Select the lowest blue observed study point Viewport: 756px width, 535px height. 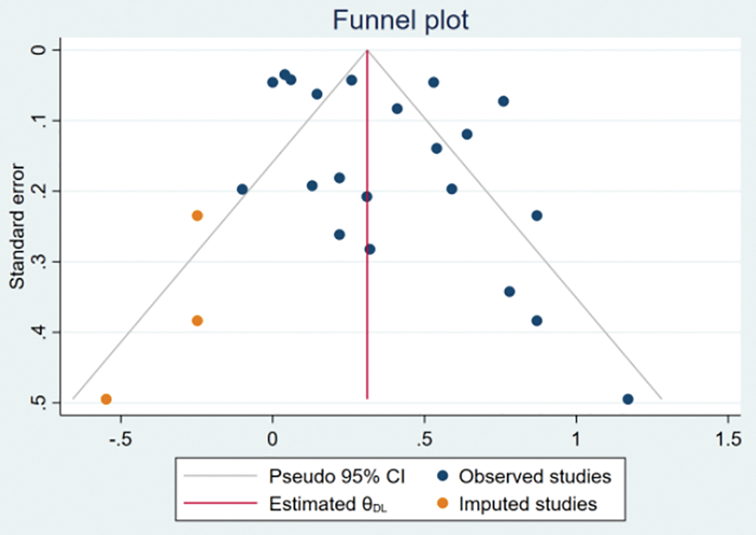(x=627, y=399)
